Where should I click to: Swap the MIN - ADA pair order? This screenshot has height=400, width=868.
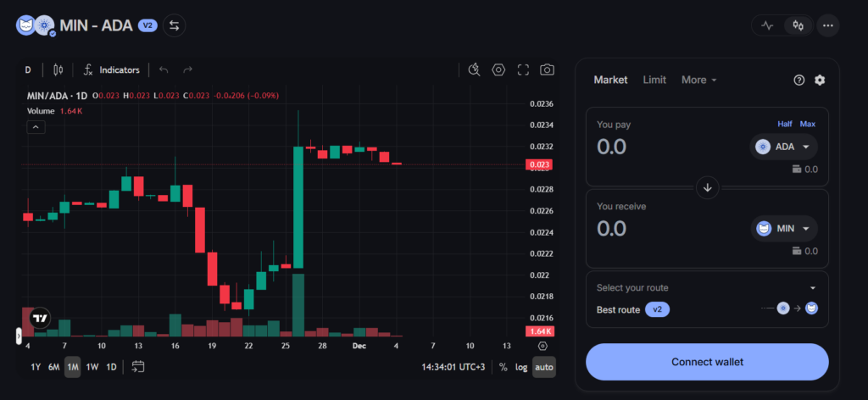click(x=174, y=25)
